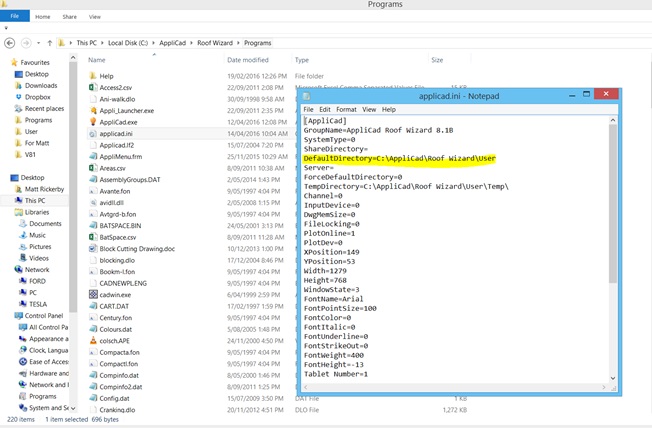Click the highlighted DefaultDirectory line
This screenshot has height=428, width=652.
[400, 158]
